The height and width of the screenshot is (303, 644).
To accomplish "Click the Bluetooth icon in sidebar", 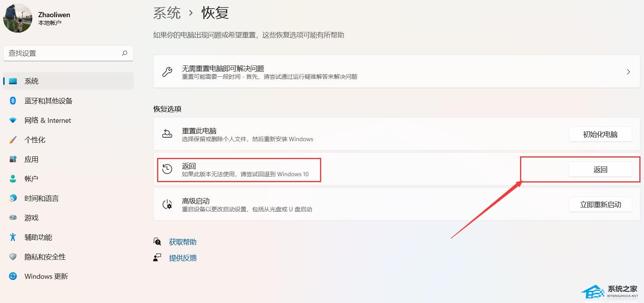I will (13, 101).
